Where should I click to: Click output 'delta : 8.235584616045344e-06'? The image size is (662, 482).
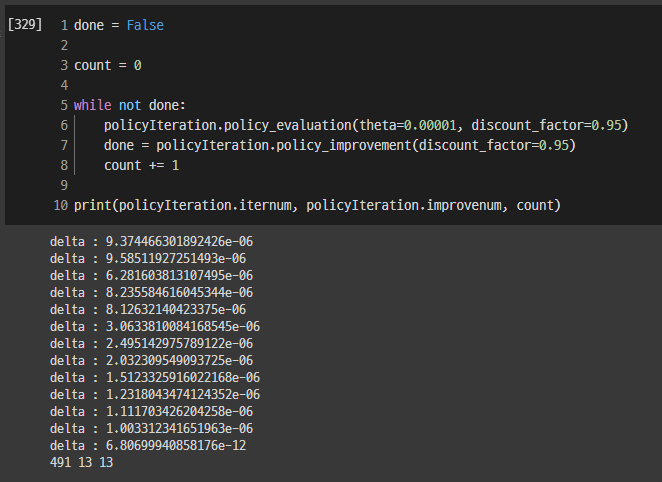coord(151,292)
